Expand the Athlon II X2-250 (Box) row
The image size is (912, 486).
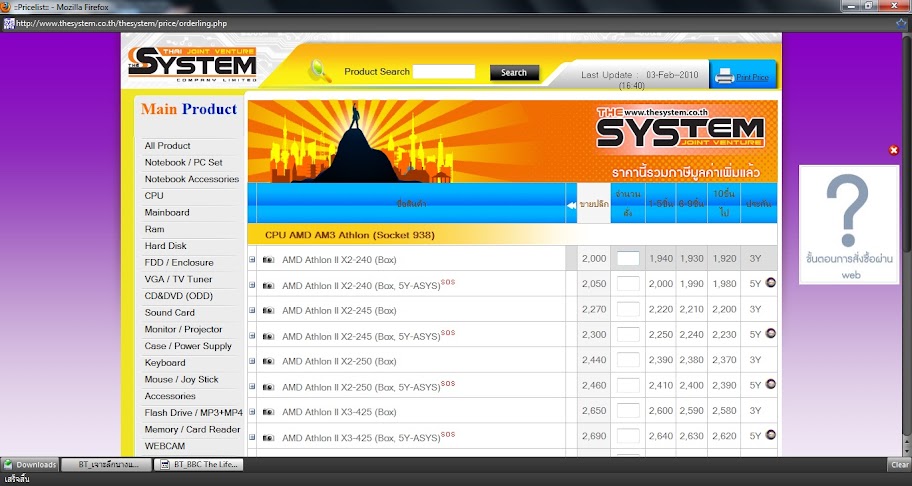252,361
